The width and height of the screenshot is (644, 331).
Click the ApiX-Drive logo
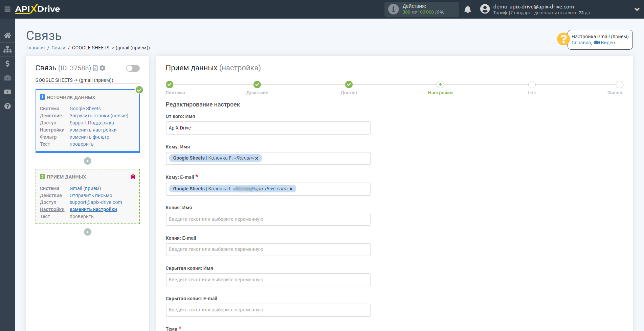tap(38, 9)
